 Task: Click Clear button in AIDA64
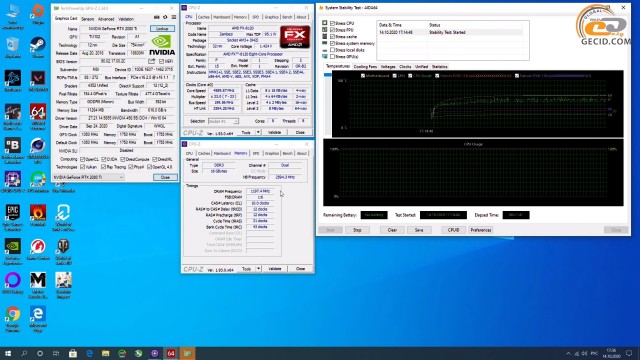point(392,230)
